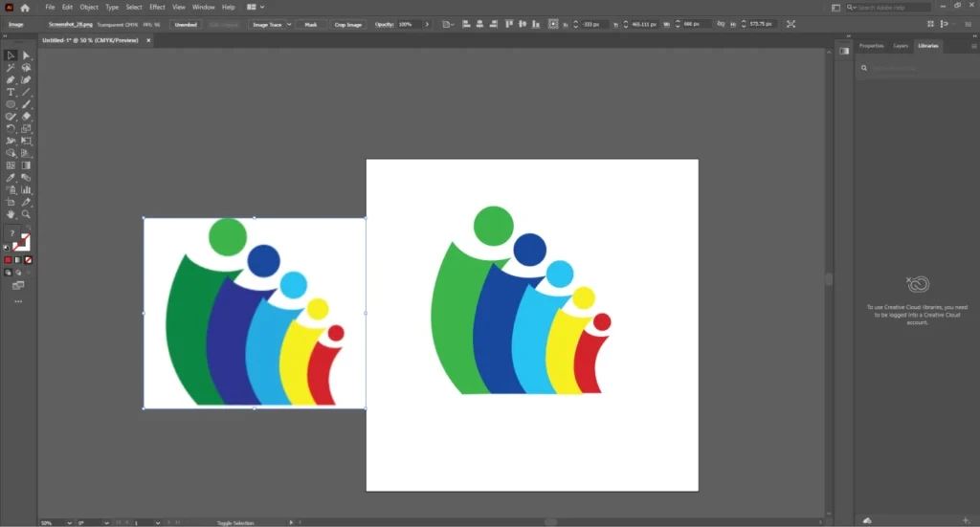
Task: Open the Object menu
Action: pyautogui.click(x=89, y=8)
